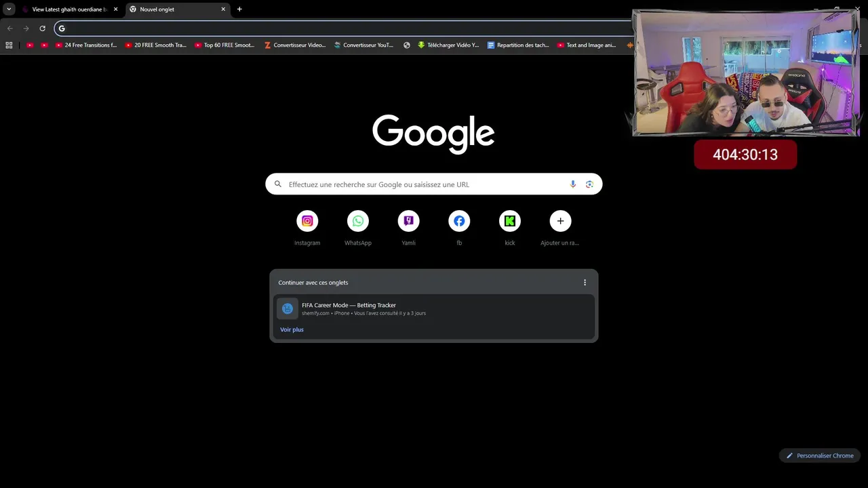Select the Nouvel onglet tab

pyautogui.click(x=178, y=9)
